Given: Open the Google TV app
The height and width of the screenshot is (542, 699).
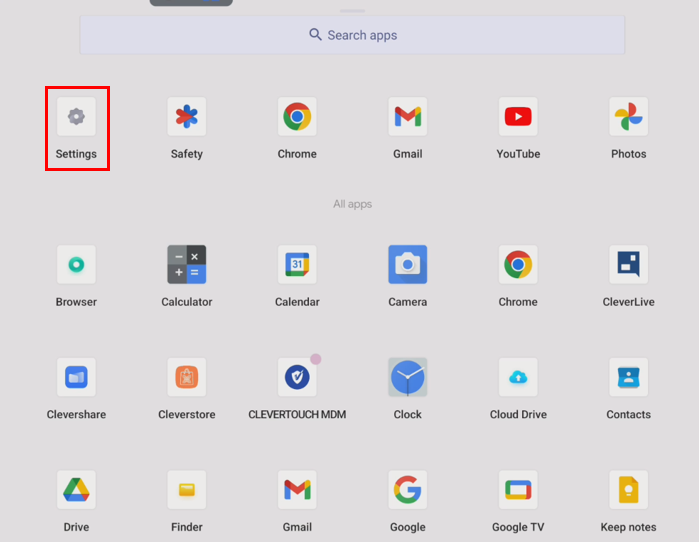Looking at the screenshot, I should (518, 490).
